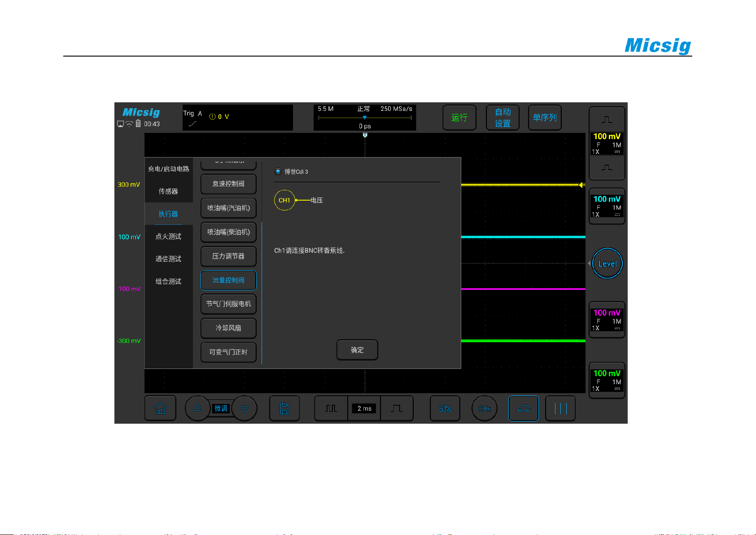Open the 2 ms timebase value
The image size is (756, 535).
pos(364,408)
